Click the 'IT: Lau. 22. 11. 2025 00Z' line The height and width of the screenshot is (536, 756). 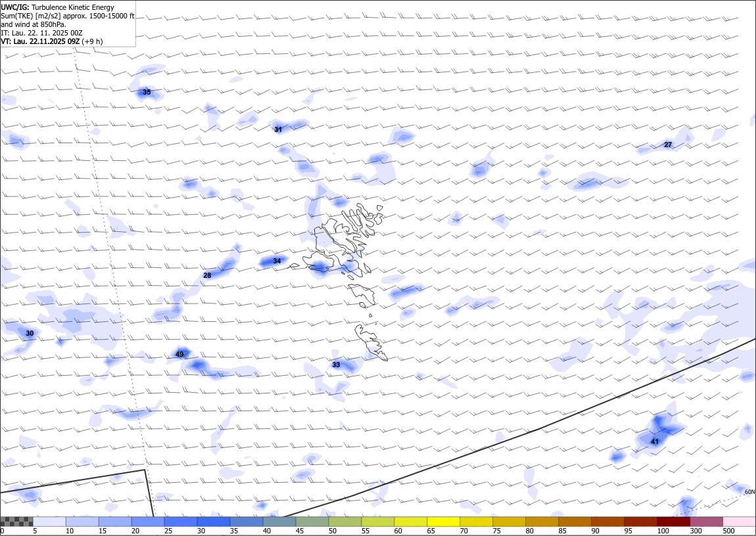(x=42, y=33)
